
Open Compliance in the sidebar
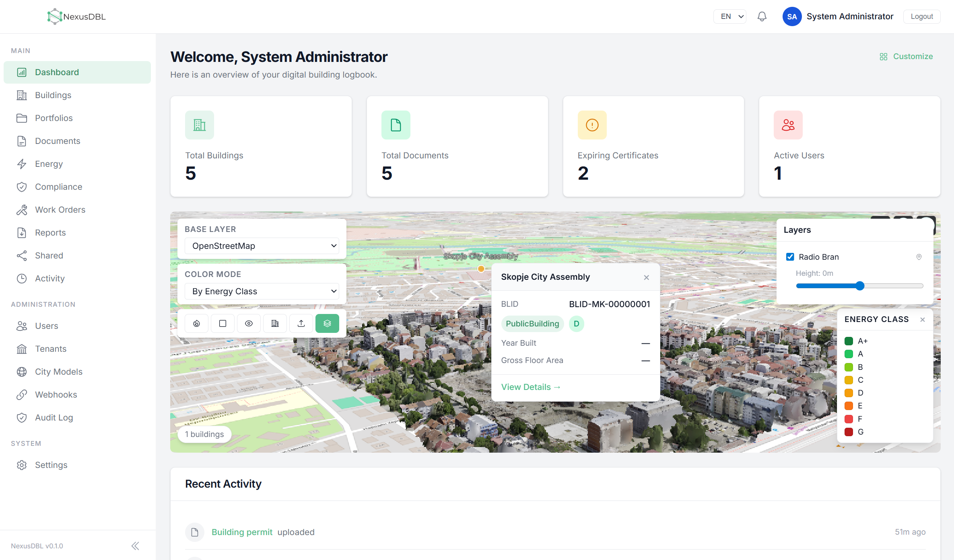[x=77, y=187]
